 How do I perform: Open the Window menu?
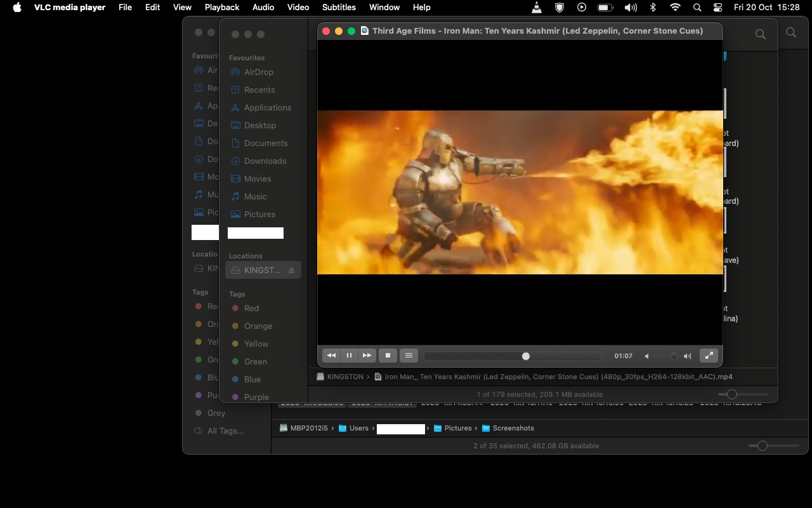click(x=384, y=8)
